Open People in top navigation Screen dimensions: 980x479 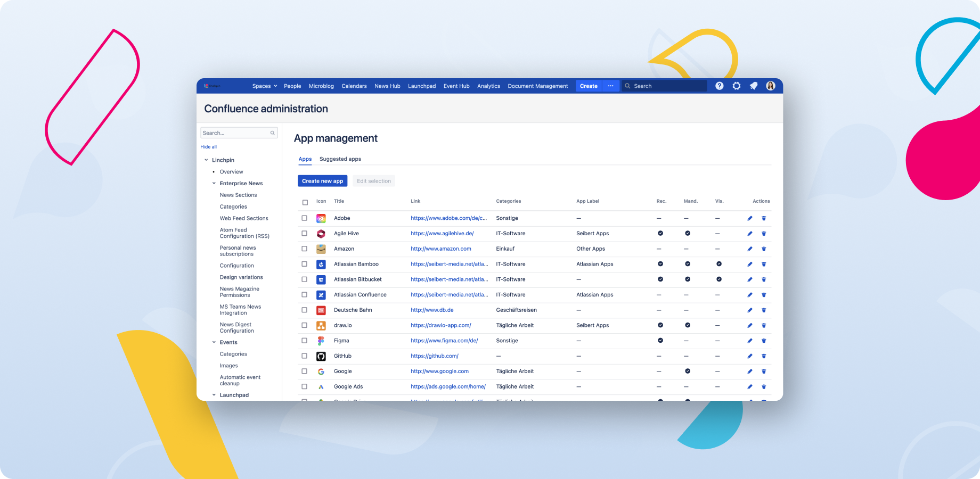point(292,86)
